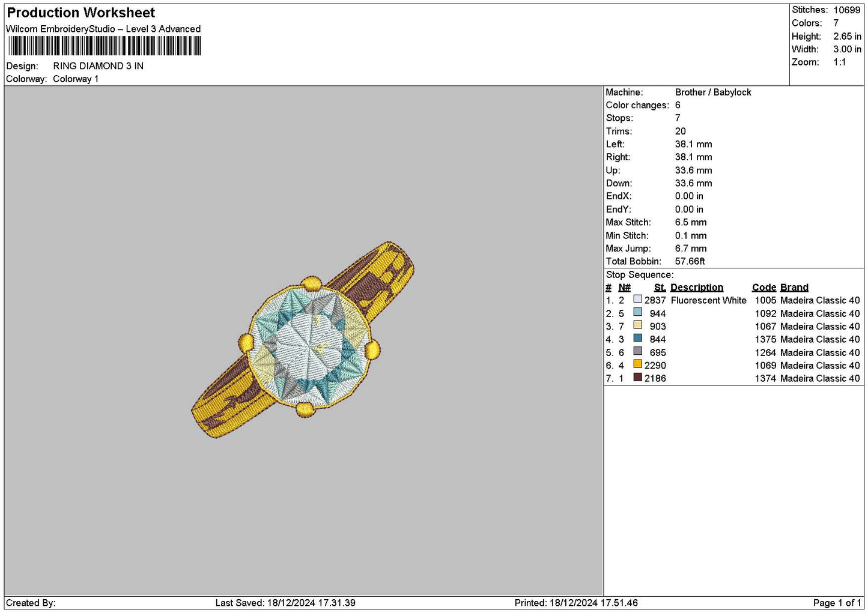Click the Machine value Brother / Babylock

[x=713, y=92]
